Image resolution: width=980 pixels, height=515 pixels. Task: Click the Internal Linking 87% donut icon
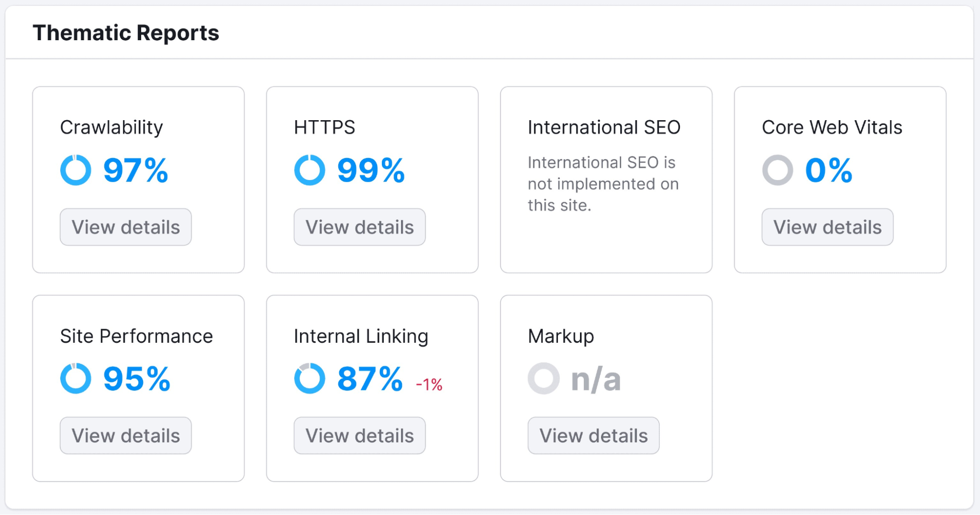(309, 378)
